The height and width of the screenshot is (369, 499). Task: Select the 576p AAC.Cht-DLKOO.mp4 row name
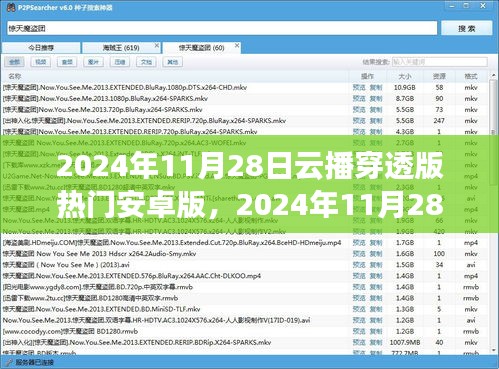132,276
